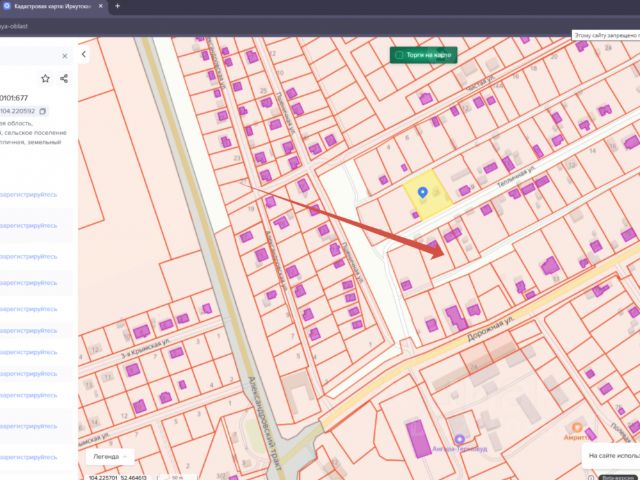Share the parcel via share icon
The width and height of the screenshot is (640, 480).
click(x=64, y=78)
